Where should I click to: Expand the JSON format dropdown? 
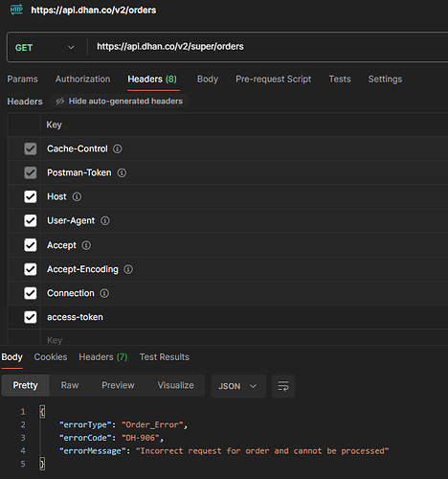click(x=238, y=386)
